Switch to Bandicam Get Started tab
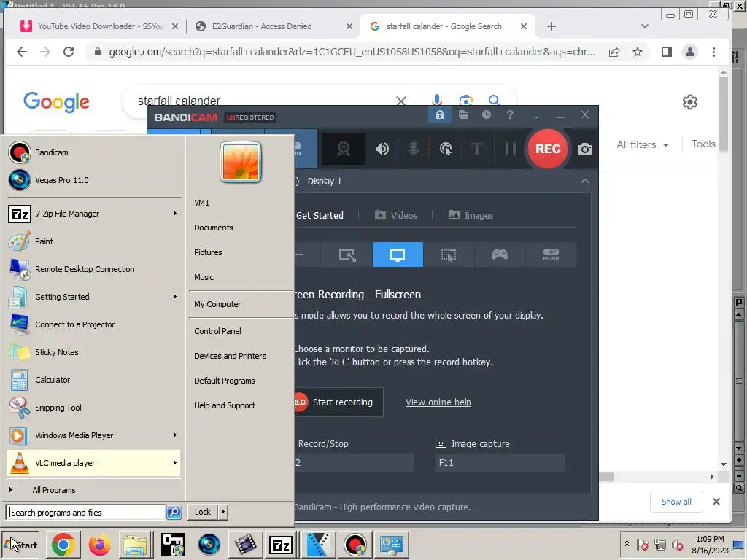This screenshot has height=560, width=747. (x=320, y=215)
